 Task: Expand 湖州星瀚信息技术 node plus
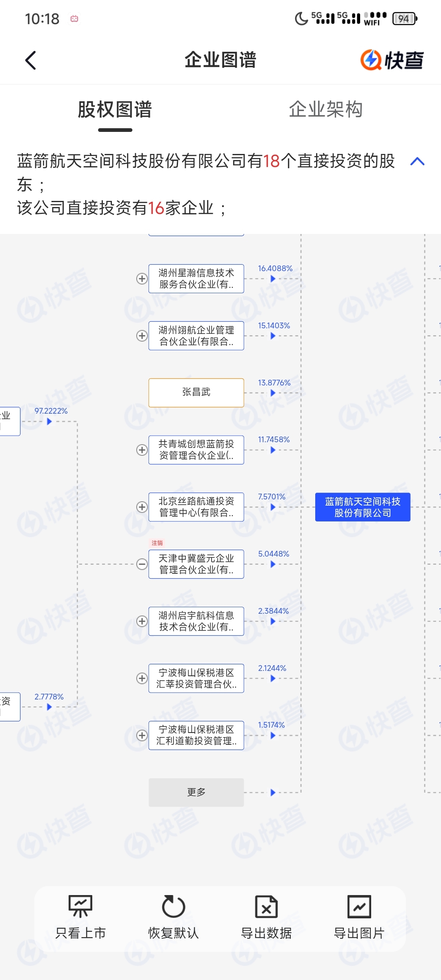pos(142,278)
